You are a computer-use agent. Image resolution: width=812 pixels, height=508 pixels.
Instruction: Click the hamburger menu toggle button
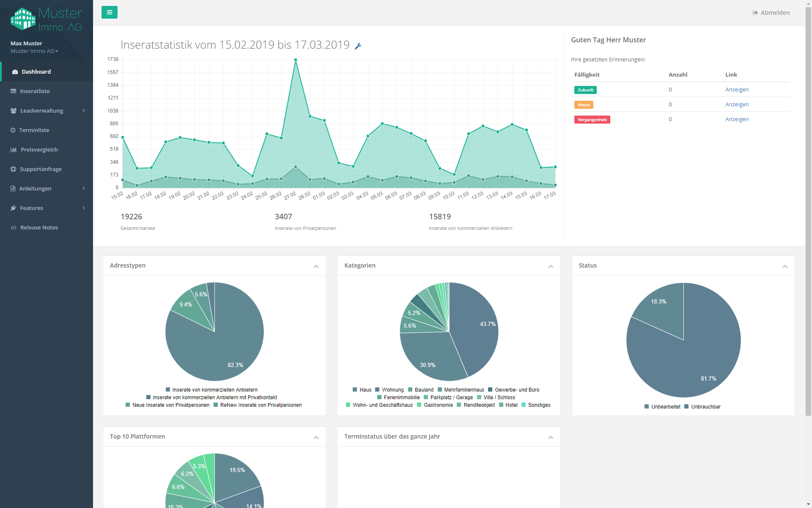(x=109, y=12)
